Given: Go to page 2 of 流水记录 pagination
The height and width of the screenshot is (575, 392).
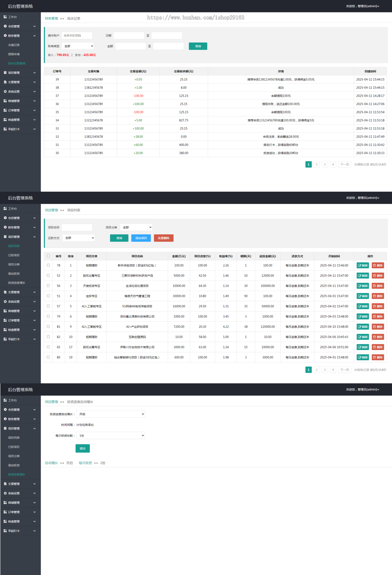Looking at the screenshot, I should point(317,164).
